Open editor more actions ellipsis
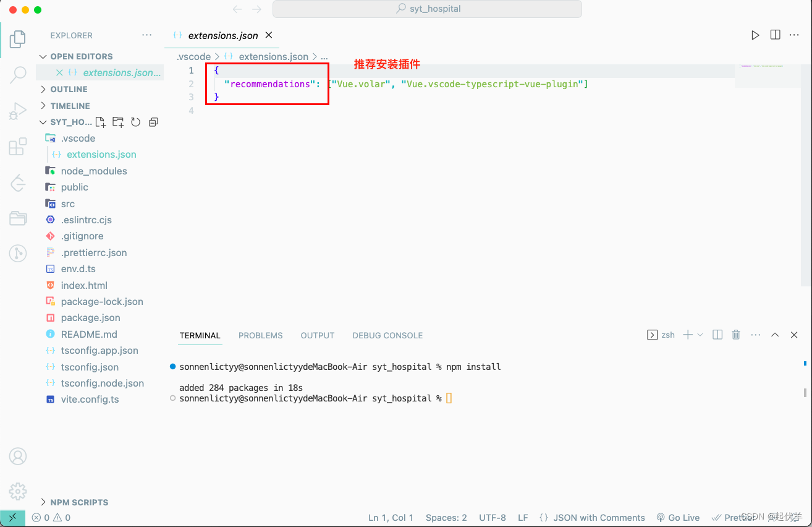The image size is (812, 527). [794, 35]
